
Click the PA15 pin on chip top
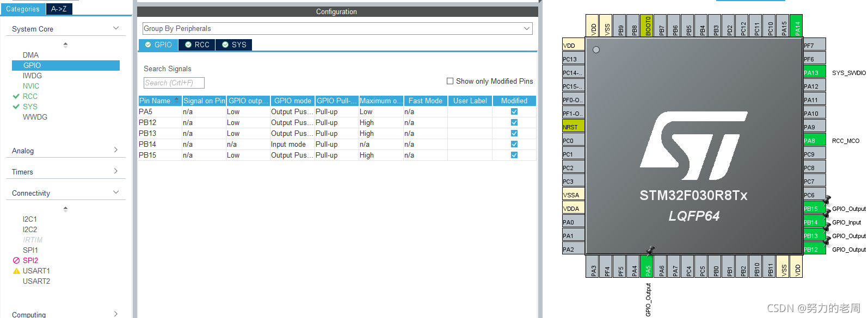[783, 26]
